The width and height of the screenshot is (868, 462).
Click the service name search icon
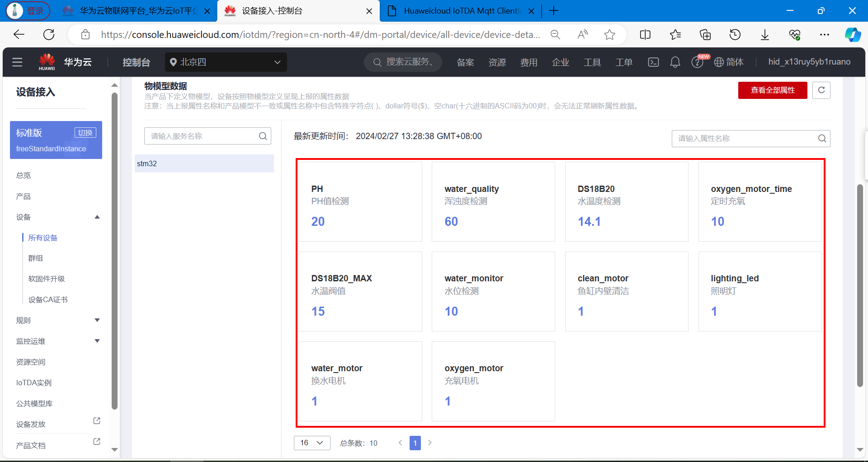coord(263,136)
